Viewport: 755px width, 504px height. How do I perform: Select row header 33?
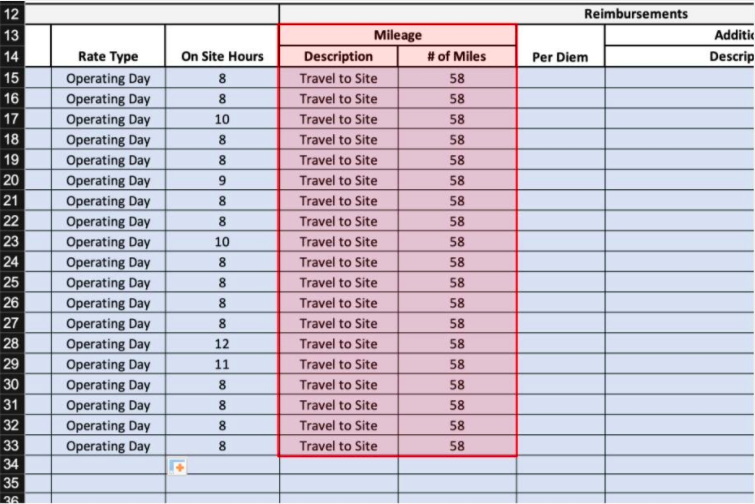click(x=12, y=445)
